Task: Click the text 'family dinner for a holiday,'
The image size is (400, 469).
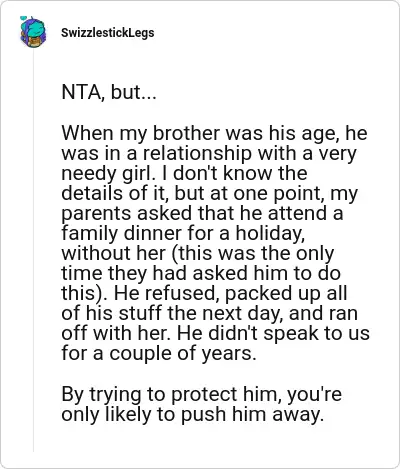Action: click(183, 233)
